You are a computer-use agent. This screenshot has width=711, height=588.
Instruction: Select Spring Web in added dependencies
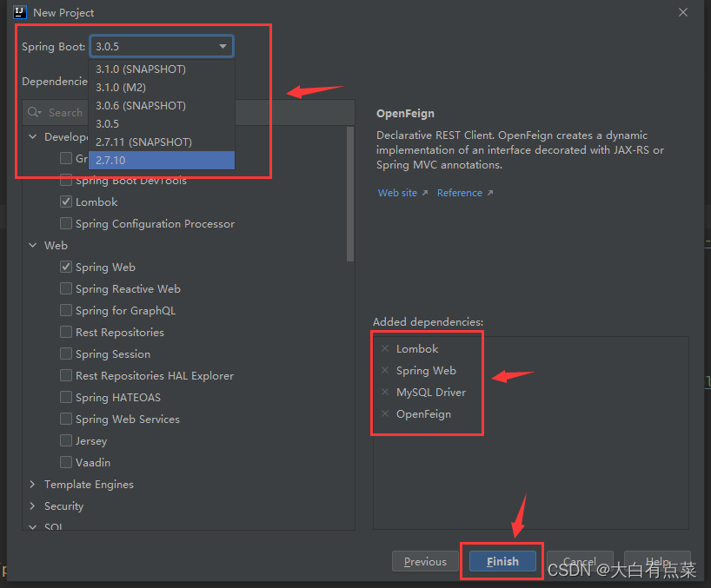[x=426, y=371]
